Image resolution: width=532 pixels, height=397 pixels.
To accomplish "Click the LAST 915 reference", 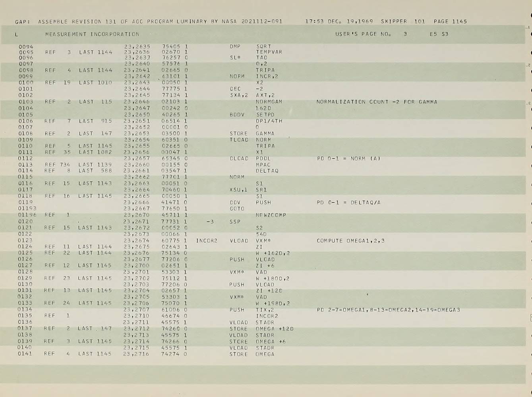I will pyautogui.click(x=95, y=121).
